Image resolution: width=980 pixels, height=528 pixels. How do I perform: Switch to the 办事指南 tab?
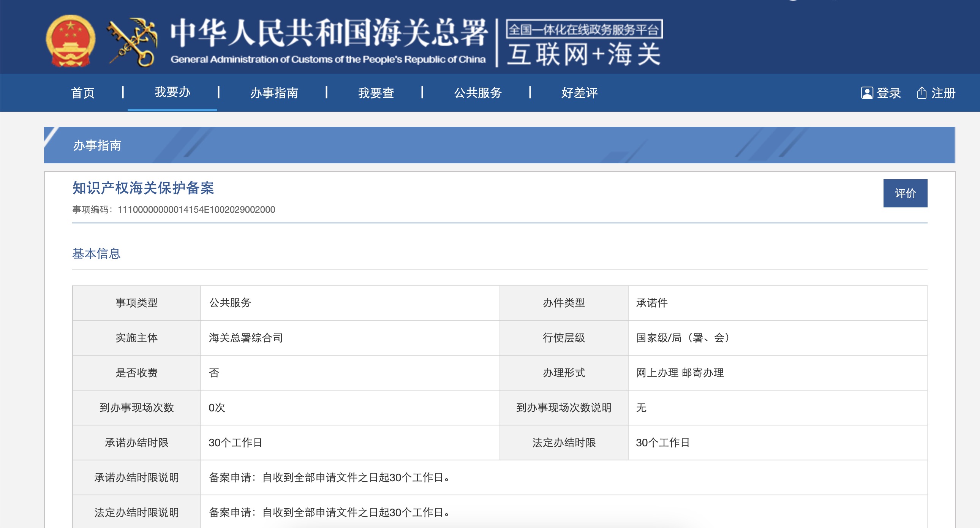(x=275, y=92)
